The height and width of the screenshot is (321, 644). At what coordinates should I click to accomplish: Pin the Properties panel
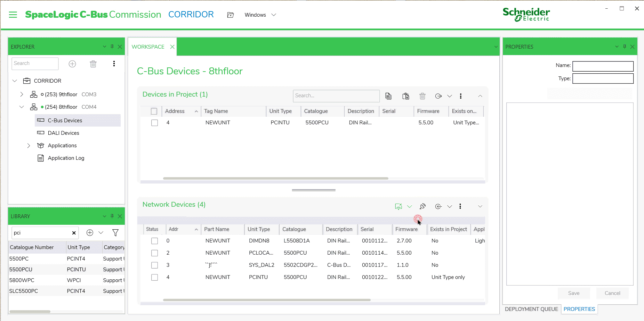625,47
